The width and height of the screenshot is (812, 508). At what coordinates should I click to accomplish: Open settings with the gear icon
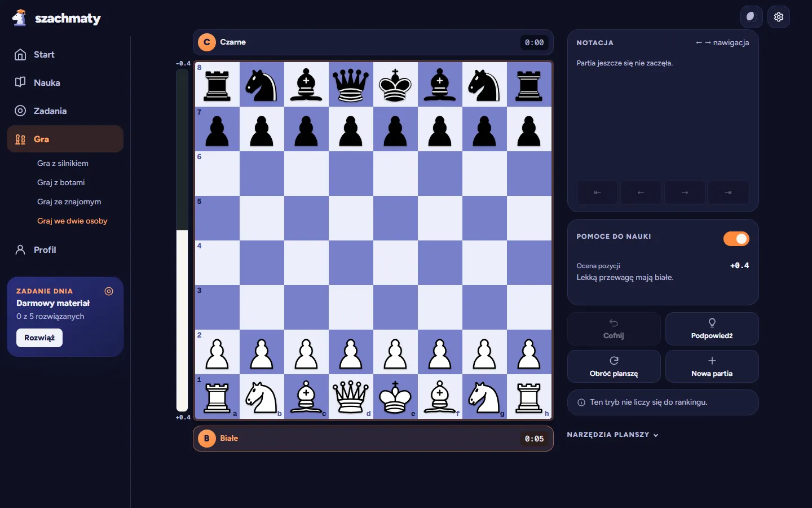tap(779, 17)
